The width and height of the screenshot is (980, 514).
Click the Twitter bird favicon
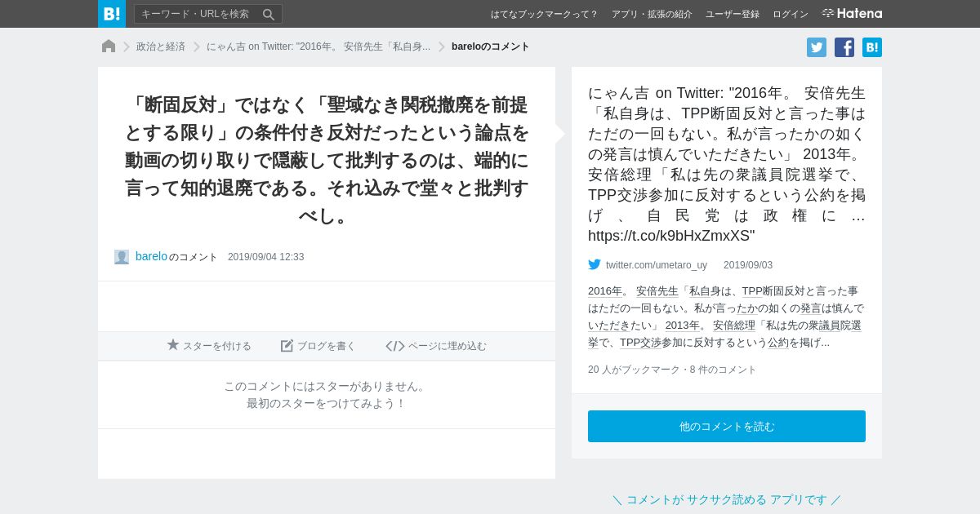595,264
